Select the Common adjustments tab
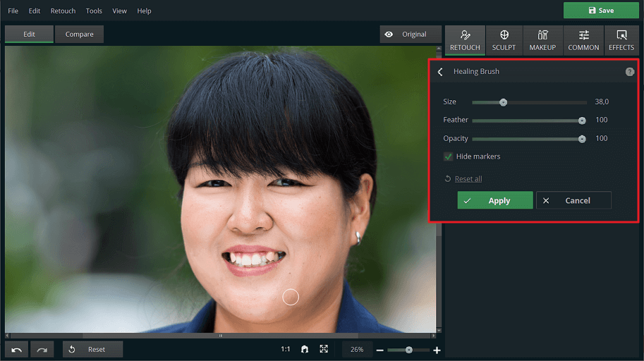 [583, 40]
